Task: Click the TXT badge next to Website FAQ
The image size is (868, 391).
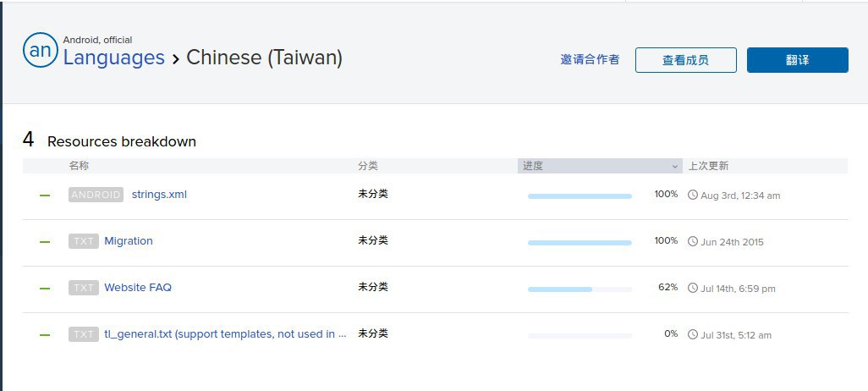Action: 84,288
